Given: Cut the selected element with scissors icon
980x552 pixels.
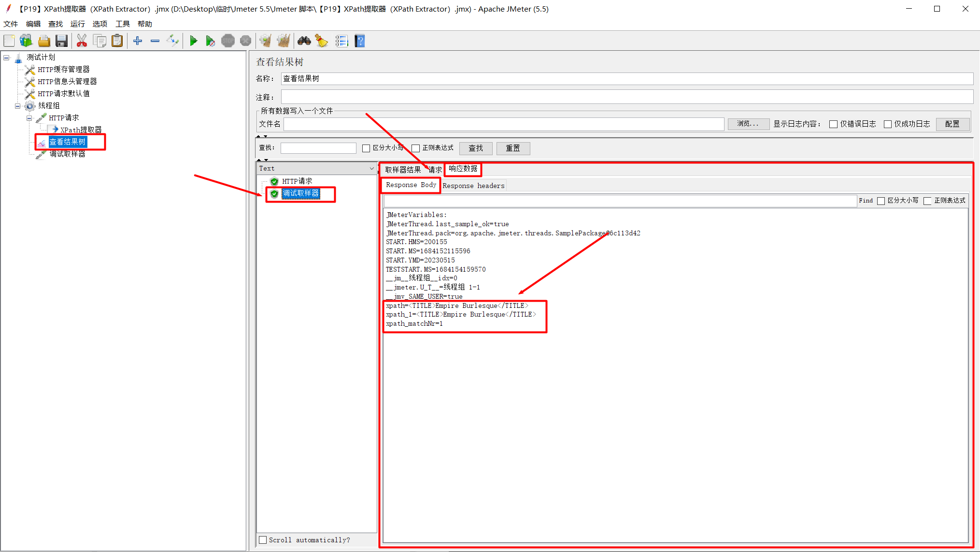Looking at the screenshot, I should [x=82, y=41].
